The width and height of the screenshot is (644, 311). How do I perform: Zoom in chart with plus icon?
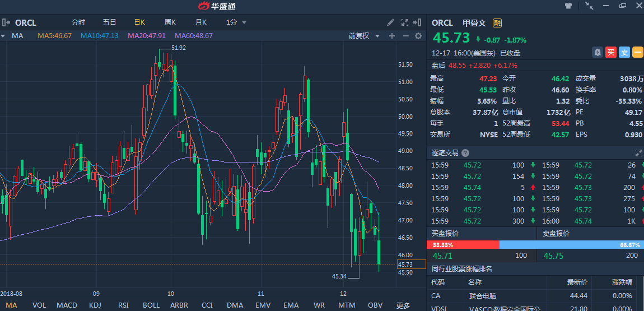392,36
